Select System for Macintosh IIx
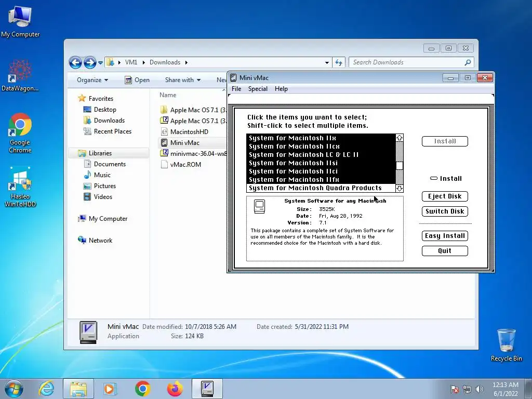 click(321, 138)
